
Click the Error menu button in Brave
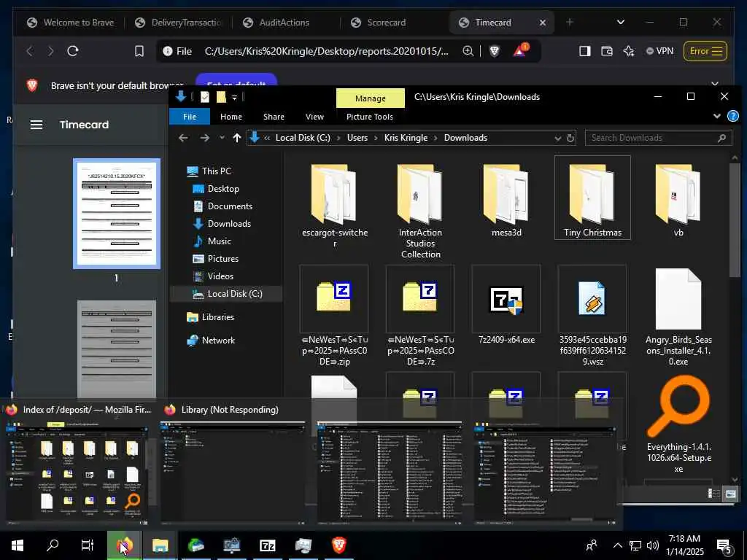point(705,51)
